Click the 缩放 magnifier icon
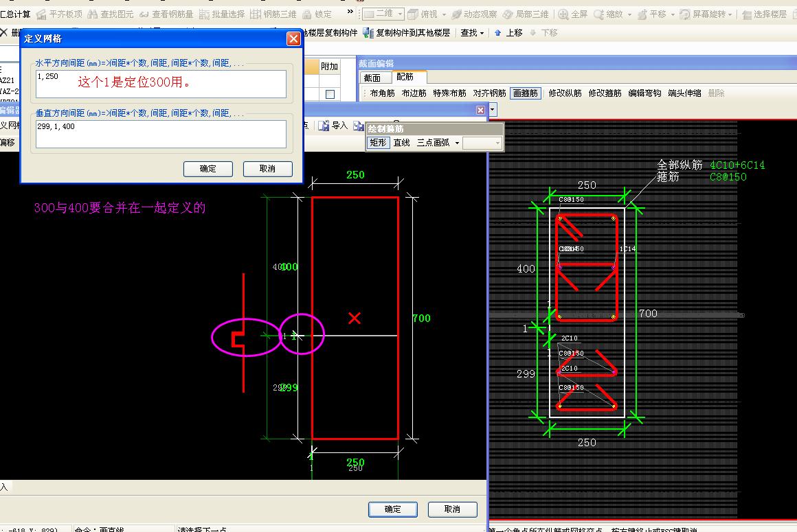 coord(598,14)
